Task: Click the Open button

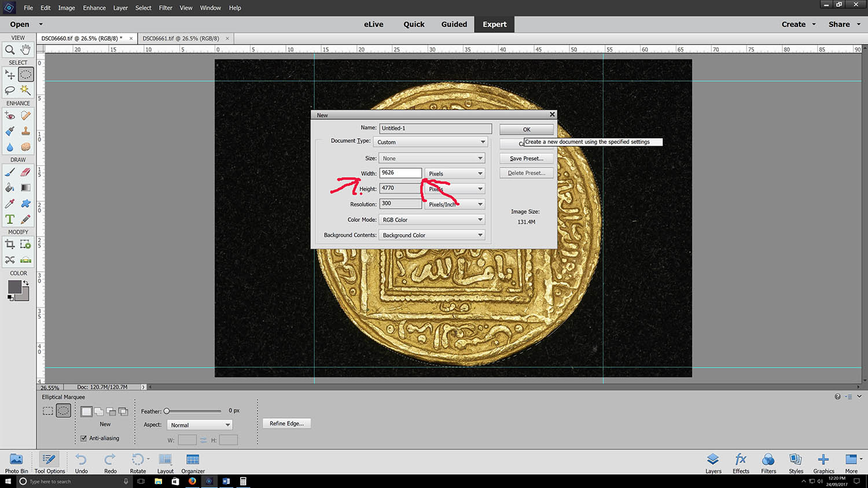Action: tap(20, 24)
